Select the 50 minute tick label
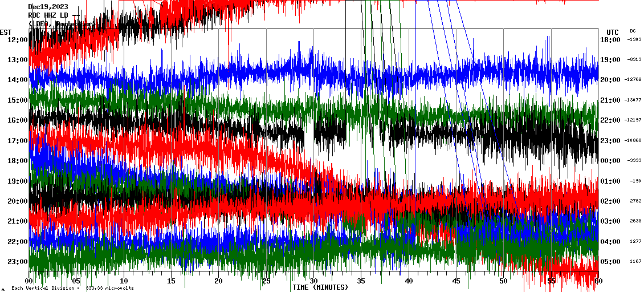The height and width of the screenshot is (296, 644). click(x=503, y=281)
